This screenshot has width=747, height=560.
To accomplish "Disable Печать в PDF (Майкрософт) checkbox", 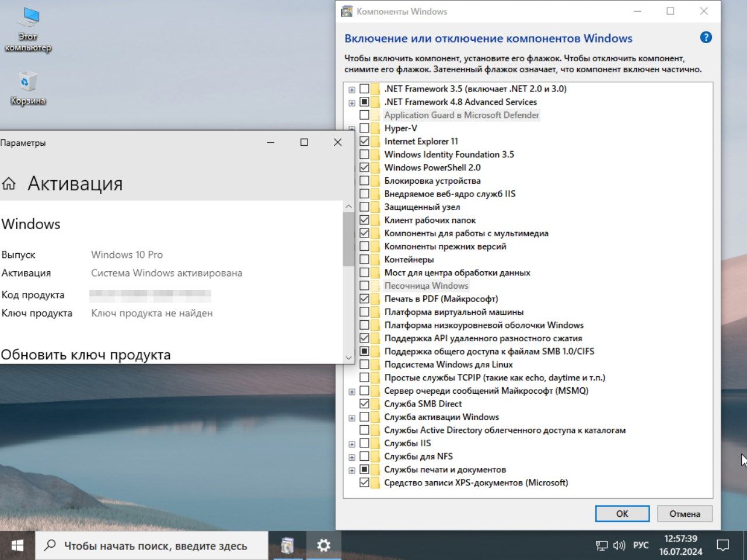I will pyautogui.click(x=364, y=299).
